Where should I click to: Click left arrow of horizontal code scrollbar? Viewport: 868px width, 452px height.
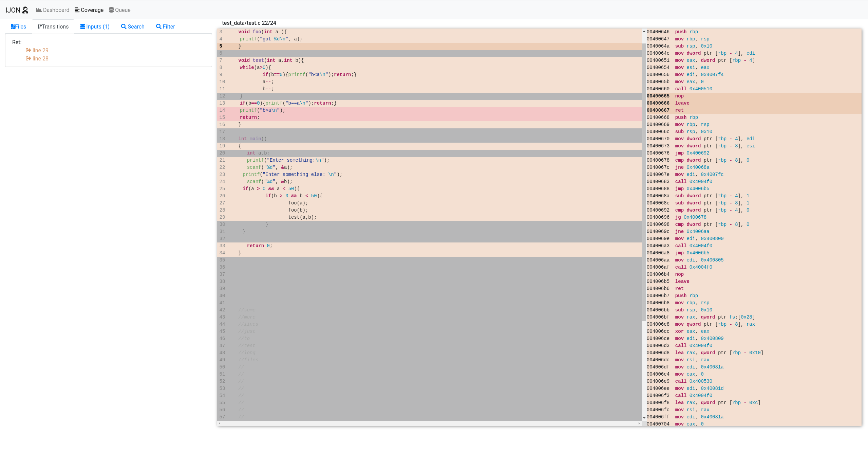220,423
